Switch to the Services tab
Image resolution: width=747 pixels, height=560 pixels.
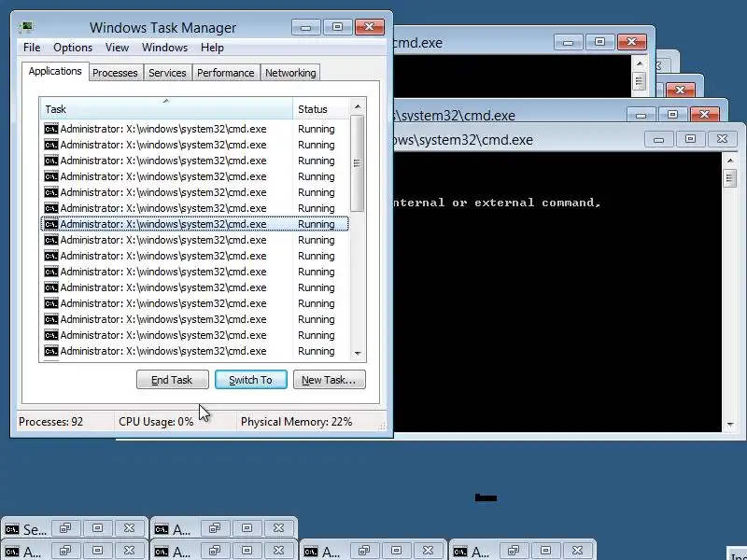[x=167, y=73]
